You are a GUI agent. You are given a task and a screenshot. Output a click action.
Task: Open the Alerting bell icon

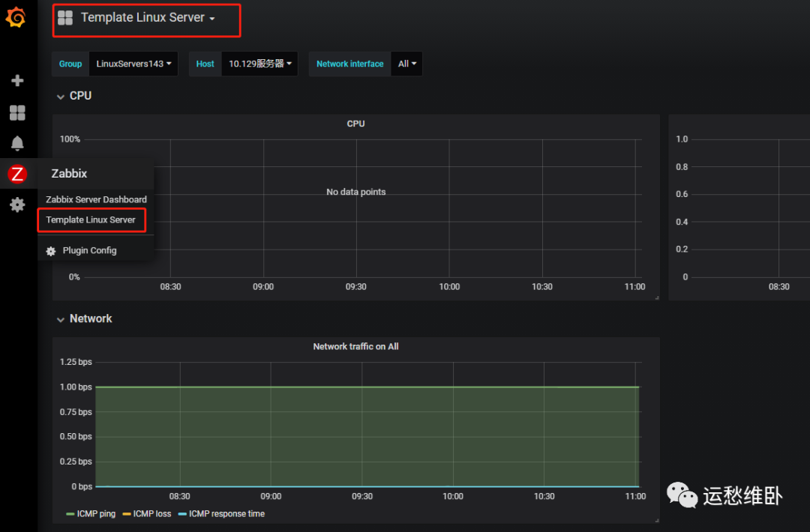[x=17, y=143]
